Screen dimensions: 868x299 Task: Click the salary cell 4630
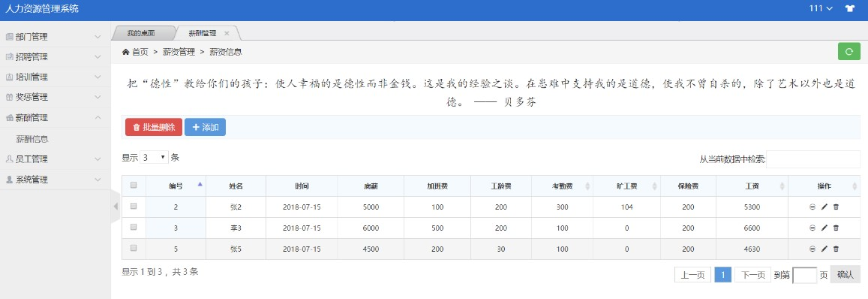pos(752,249)
